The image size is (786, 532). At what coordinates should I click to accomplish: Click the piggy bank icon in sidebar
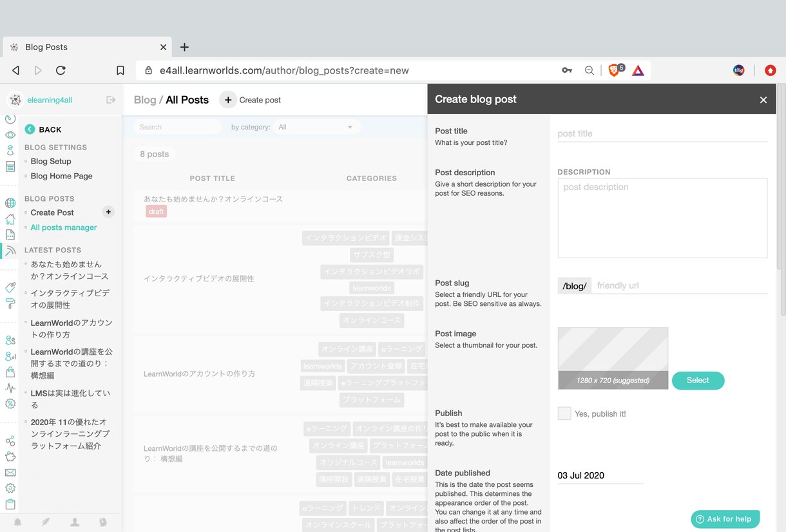coord(10,457)
